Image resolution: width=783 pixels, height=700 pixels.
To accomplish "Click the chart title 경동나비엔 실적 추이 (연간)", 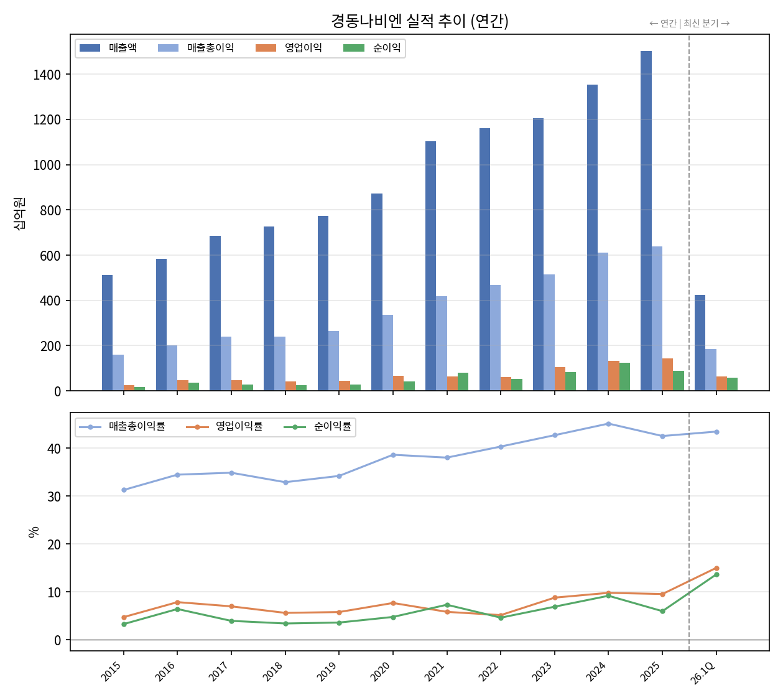I will tap(420, 21).
